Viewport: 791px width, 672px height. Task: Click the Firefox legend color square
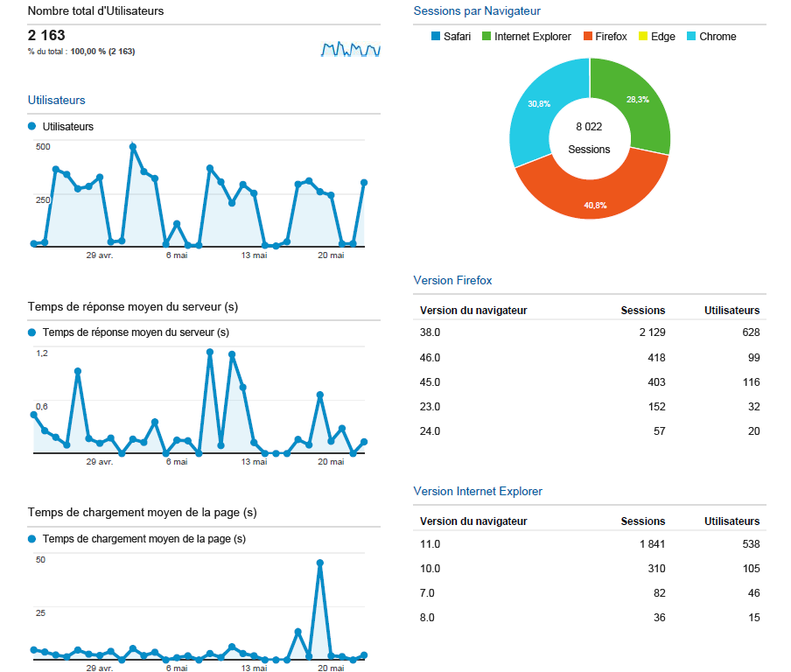pyautogui.click(x=587, y=37)
